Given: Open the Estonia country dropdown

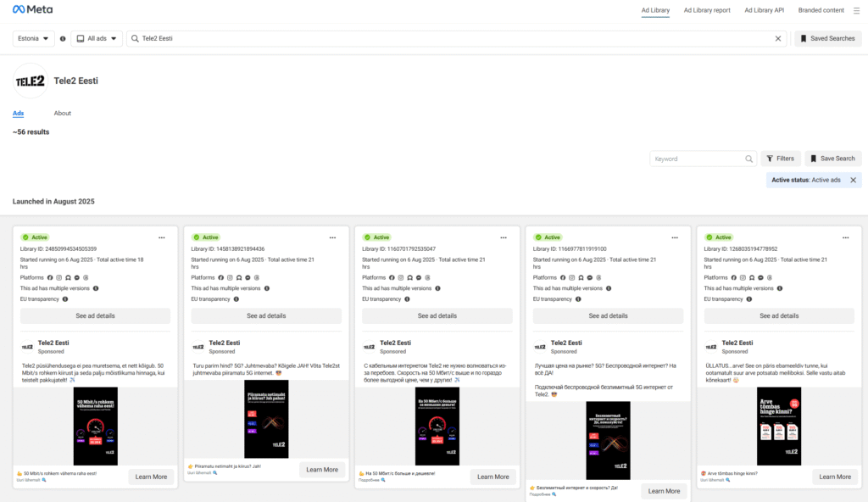Looking at the screenshot, I should pos(33,39).
